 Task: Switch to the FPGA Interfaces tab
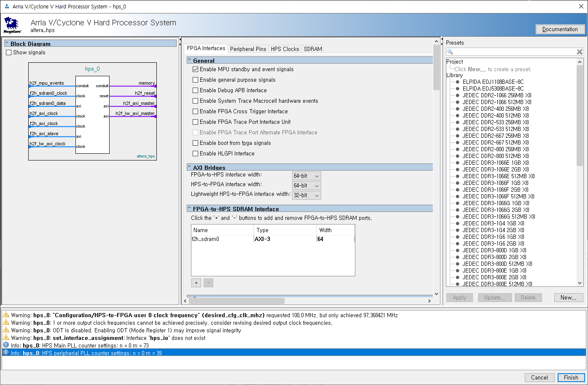click(x=206, y=48)
